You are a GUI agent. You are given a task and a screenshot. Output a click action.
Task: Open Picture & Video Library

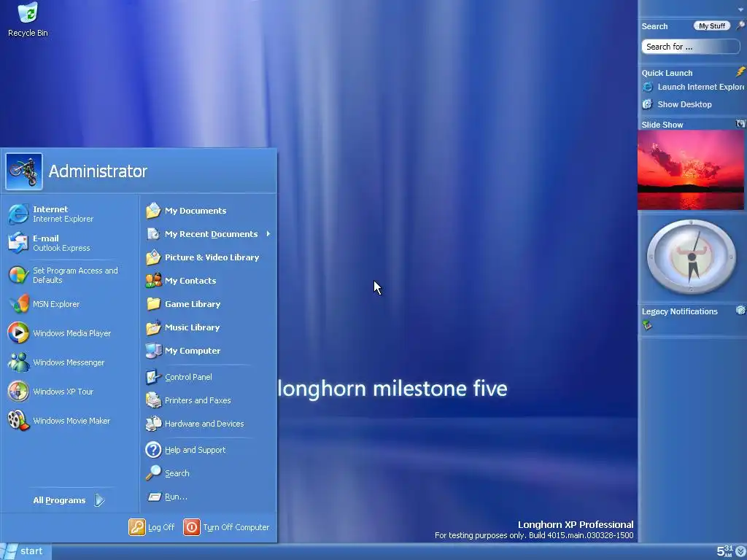[x=203, y=257]
